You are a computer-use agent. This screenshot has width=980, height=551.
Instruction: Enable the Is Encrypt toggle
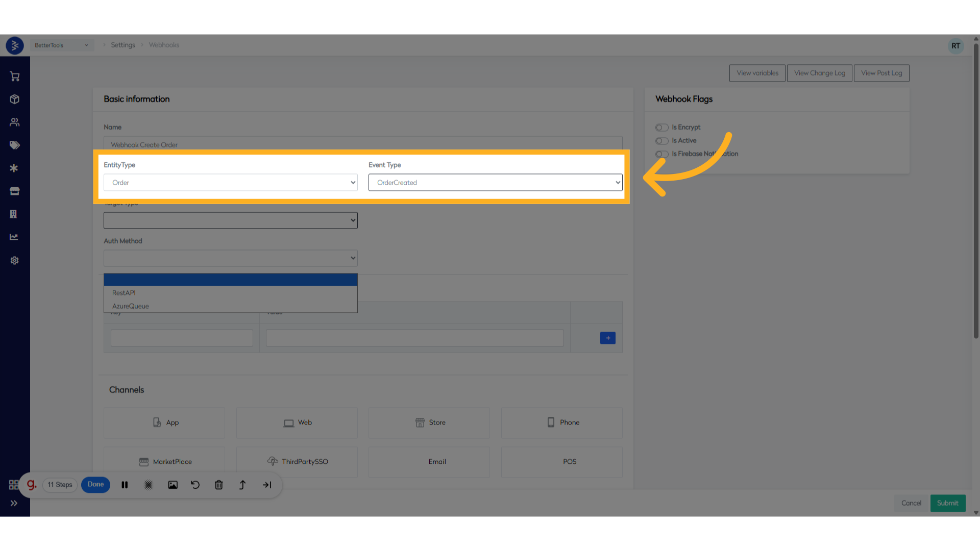tap(661, 127)
